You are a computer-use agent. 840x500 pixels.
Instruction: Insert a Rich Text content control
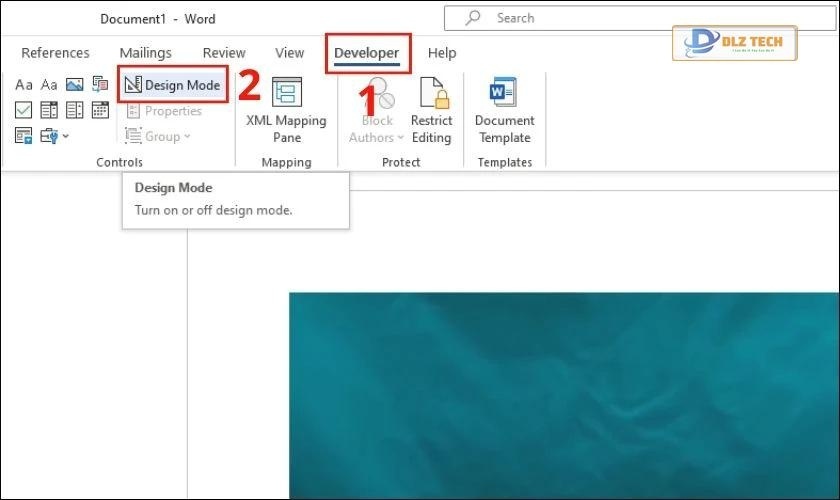click(23, 85)
